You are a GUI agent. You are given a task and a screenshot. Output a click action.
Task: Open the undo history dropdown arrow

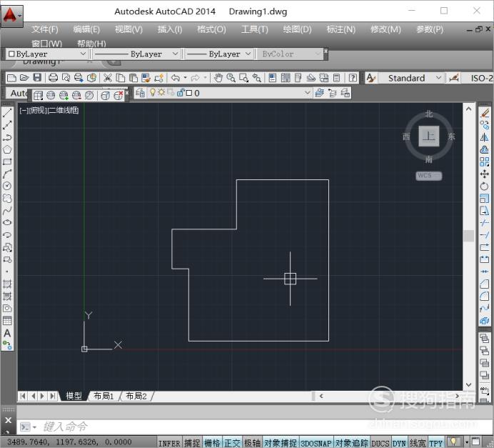coord(185,78)
